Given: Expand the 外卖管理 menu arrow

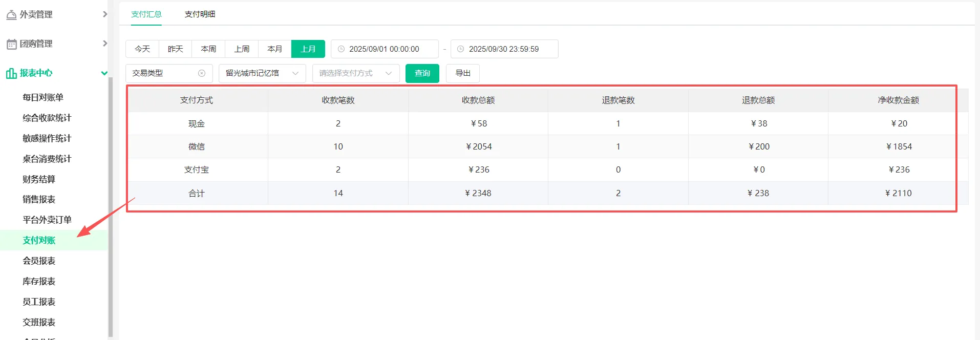Looking at the screenshot, I should [105, 14].
